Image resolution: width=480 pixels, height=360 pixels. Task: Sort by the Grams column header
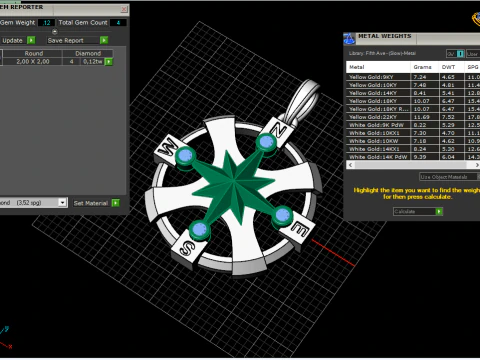[424, 67]
